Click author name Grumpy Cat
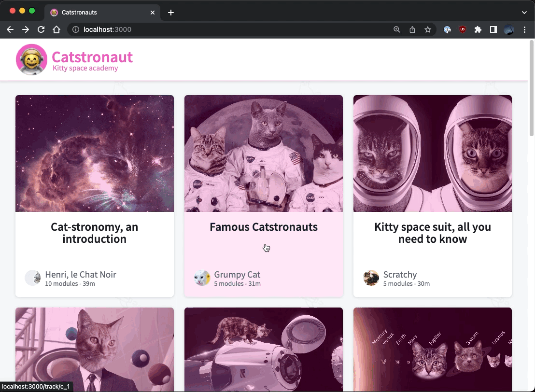The height and width of the screenshot is (392, 535). point(237,275)
